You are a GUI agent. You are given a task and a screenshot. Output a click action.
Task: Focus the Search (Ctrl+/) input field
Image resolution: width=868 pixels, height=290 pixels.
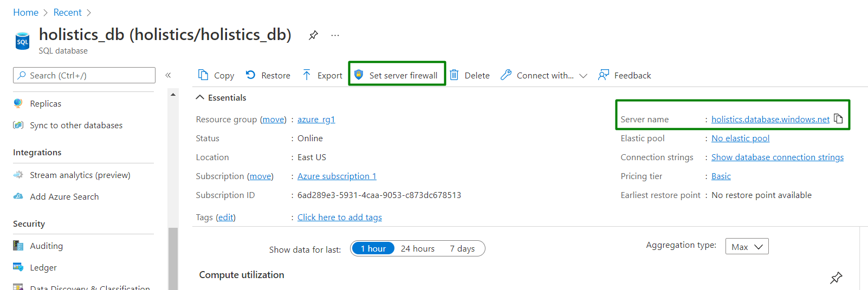click(x=84, y=75)
